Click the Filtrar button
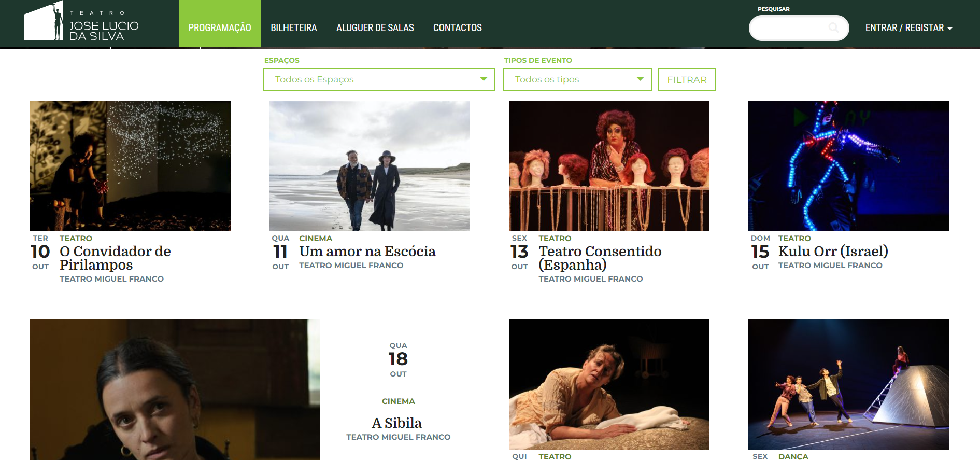 [687, 80]
